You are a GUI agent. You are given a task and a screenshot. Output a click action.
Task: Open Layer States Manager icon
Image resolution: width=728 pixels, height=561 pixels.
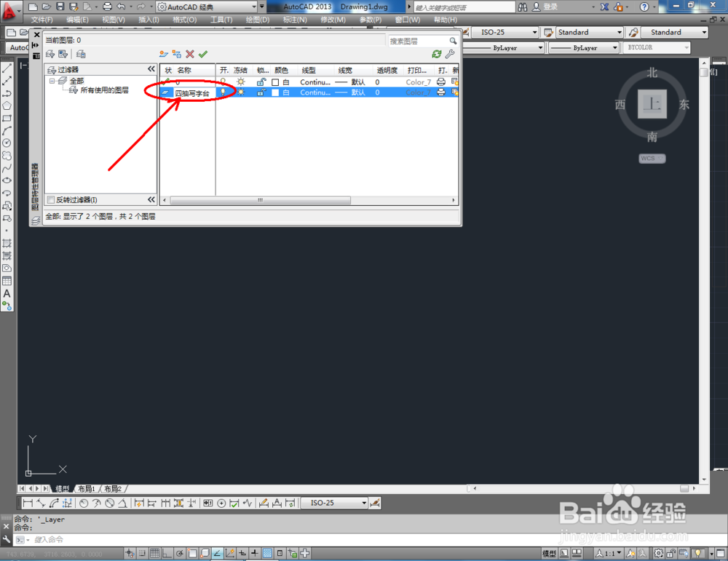(x=81, y=55)
